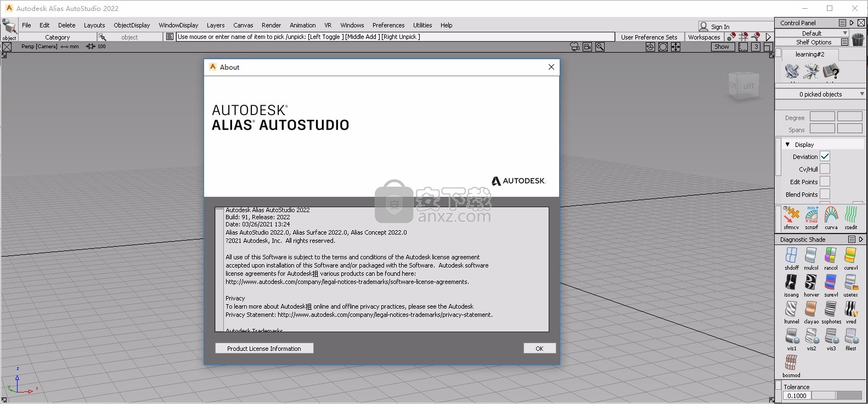Click the shdoff shading off icon
Viewport: 868px width, 404px height.
pyautogui.click(x=791, y=255)
